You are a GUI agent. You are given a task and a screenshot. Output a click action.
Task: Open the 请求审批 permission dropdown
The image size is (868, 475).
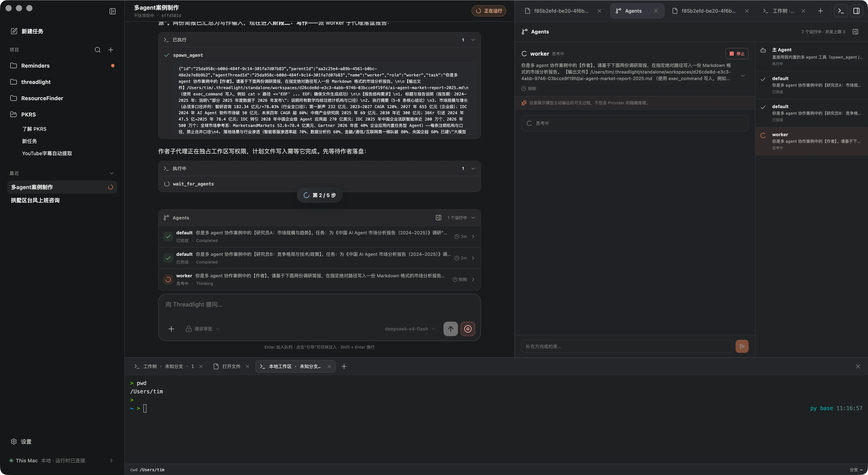[203, 329]
